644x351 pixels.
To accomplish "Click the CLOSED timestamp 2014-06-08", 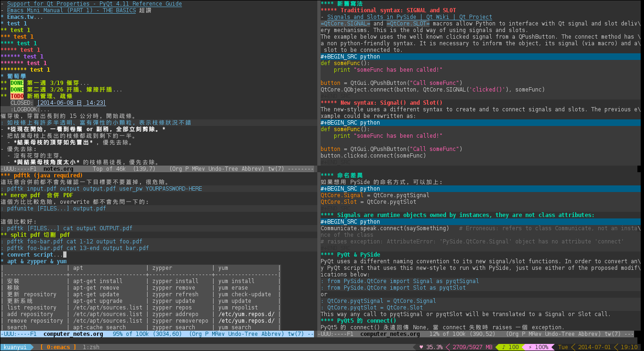I will (71, 103).
